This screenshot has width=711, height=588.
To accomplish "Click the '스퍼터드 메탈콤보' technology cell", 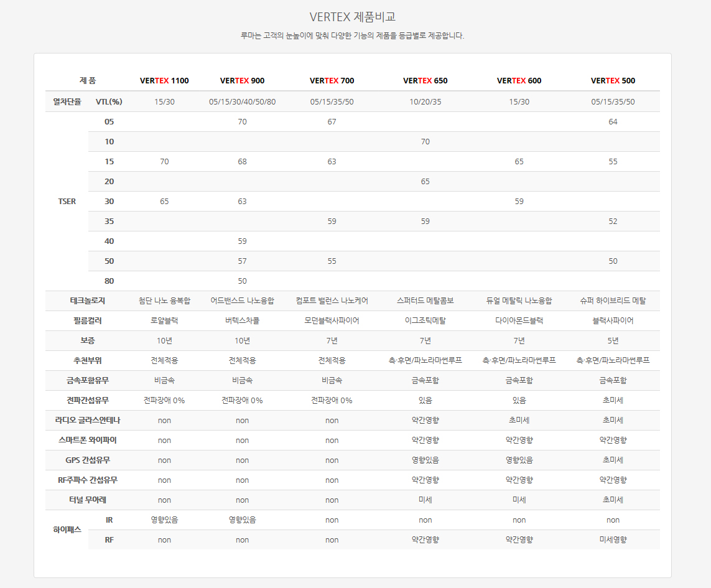I will pyautogui.click(x=425, y=301).
